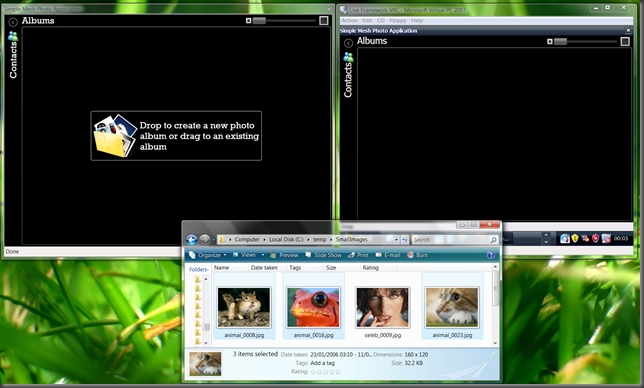The width and height of the screenshot is (644, 388).
Task: Click file list vertical scrollbar in Explorer
Action: pos(495,305)
